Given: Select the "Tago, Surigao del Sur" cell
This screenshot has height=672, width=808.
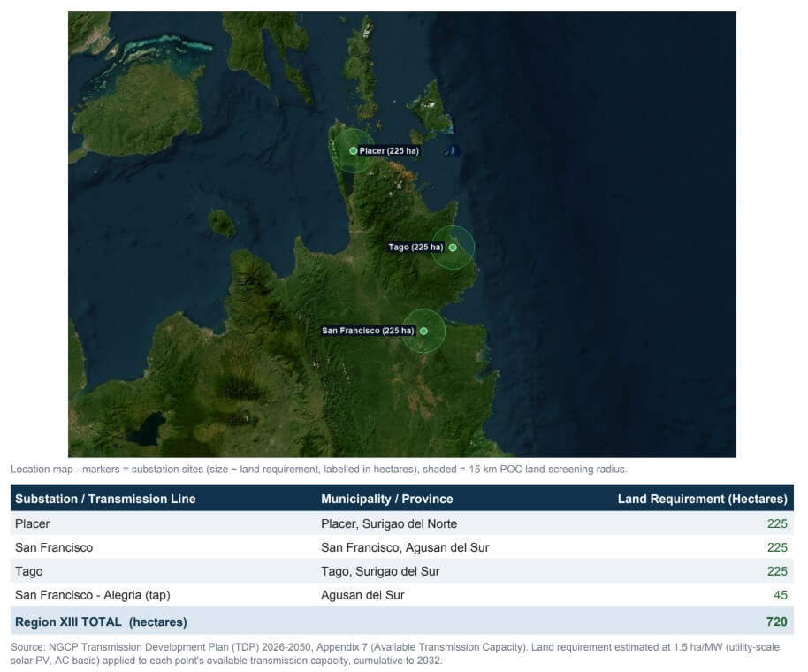Looking at the screenshot, I should [x=380, y=571].
